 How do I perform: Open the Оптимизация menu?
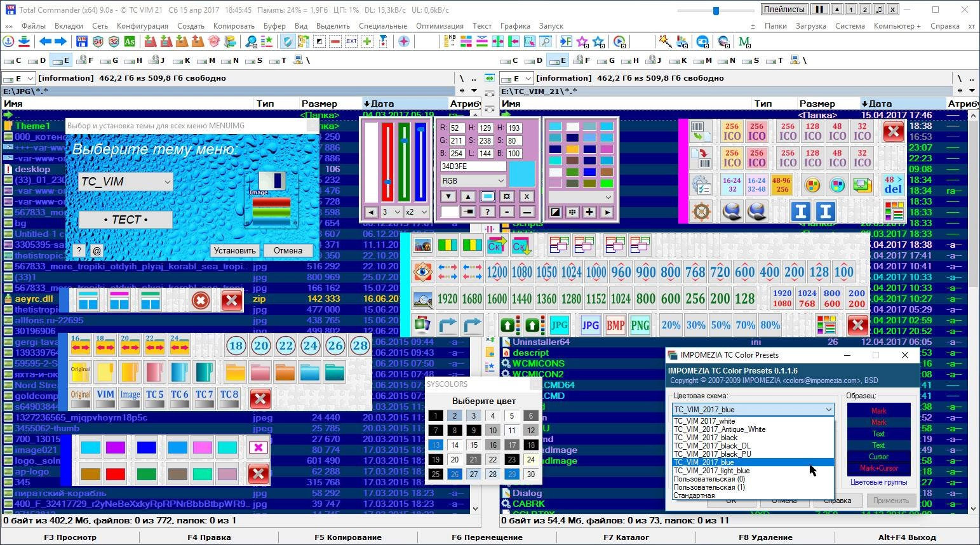[440, 26]
